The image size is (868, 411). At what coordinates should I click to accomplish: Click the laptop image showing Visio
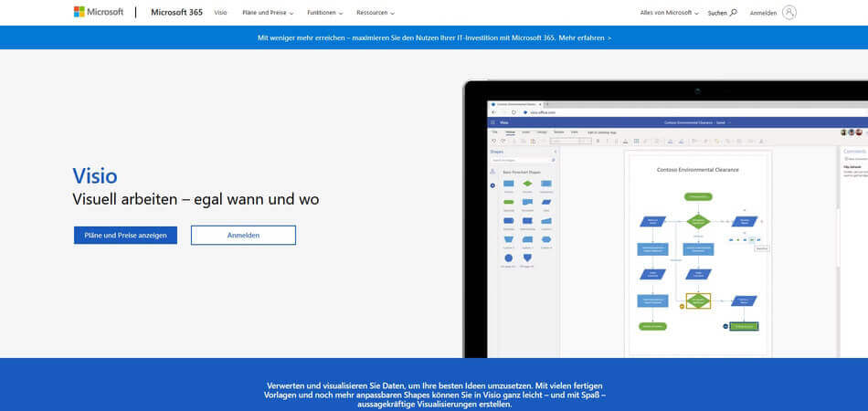tap(665, 219)
